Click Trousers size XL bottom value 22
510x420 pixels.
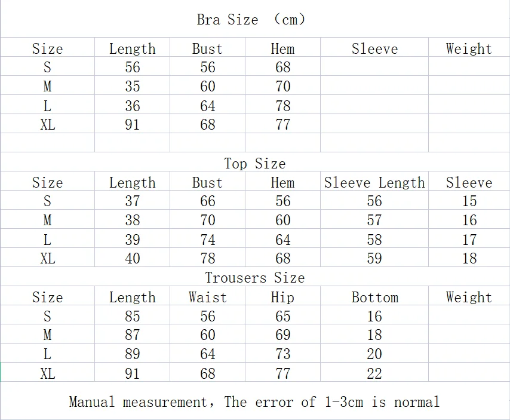(374, 373)
